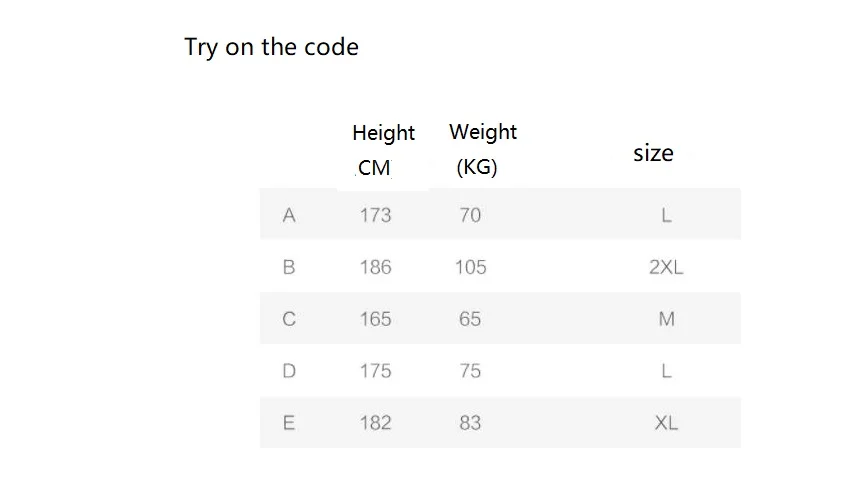Select the XL size cell

[x=666, y=423]
